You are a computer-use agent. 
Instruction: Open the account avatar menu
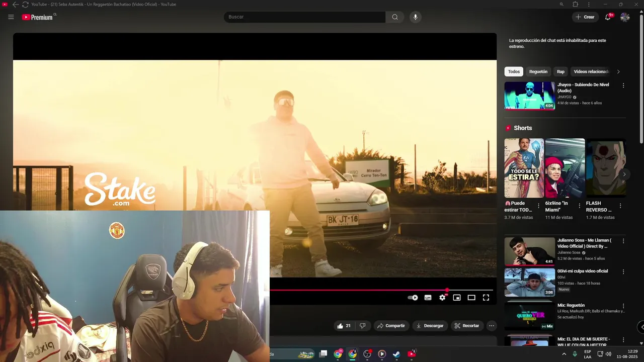click(625, 17)
